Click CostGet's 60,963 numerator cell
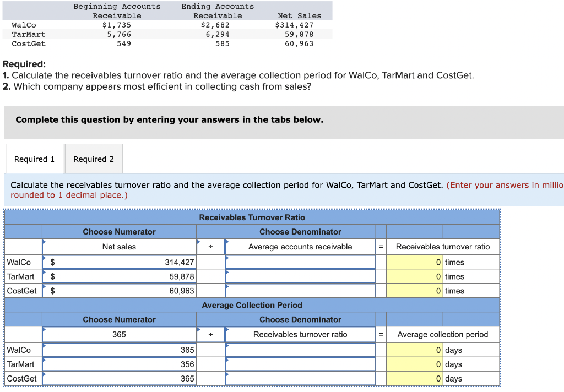This screenshot has width=564, height=392. tap(138, 290)
